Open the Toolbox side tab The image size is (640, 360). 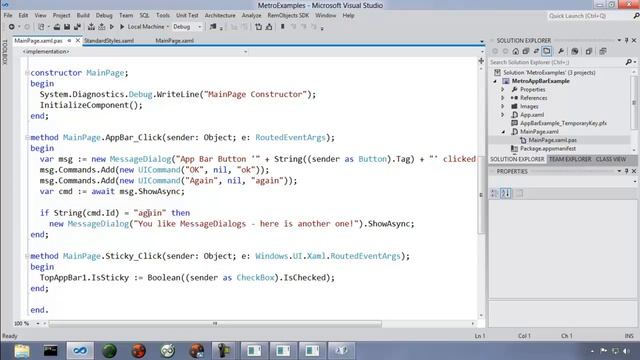pos(5,52)
